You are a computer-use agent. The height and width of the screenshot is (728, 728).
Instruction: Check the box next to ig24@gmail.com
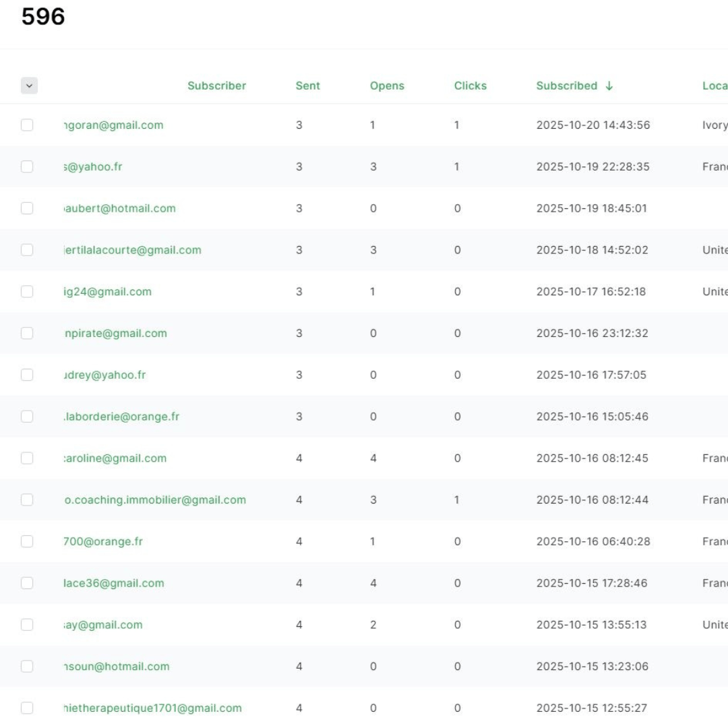coord(27,291)
